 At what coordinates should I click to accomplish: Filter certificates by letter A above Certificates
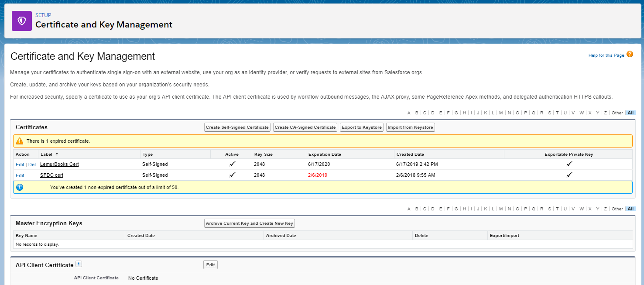click(x=409, y=113)
